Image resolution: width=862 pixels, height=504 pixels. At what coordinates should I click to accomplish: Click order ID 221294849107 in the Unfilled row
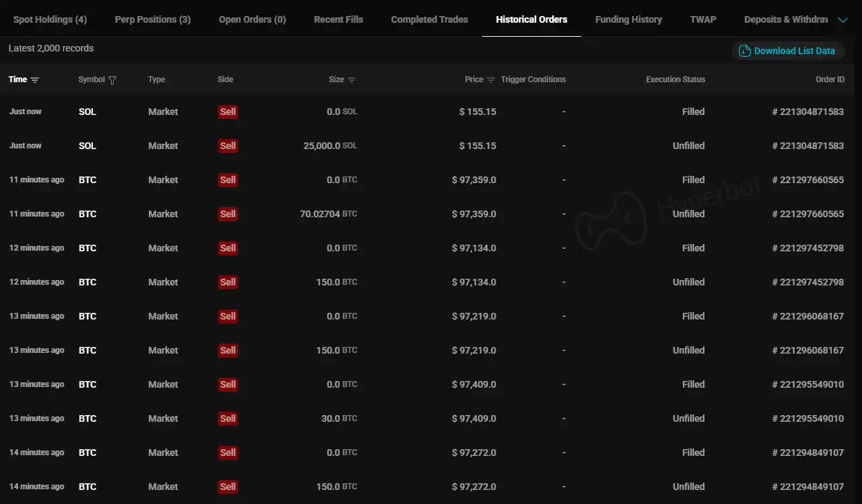[808, 487]
